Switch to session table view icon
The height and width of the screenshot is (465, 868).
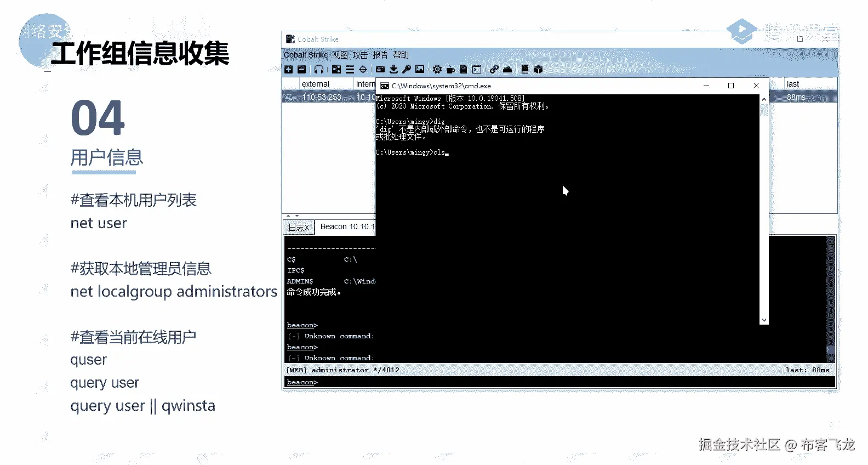pyautogui.click(x=350, y=69)
